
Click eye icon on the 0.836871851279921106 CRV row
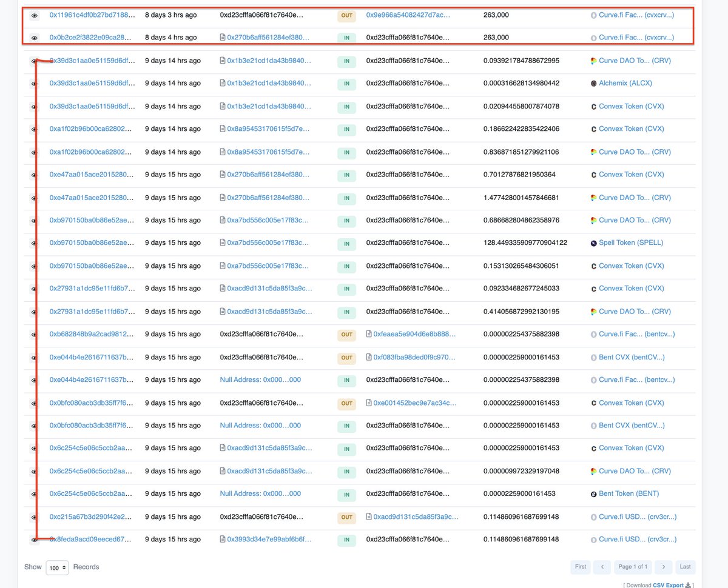click(35, 152)
